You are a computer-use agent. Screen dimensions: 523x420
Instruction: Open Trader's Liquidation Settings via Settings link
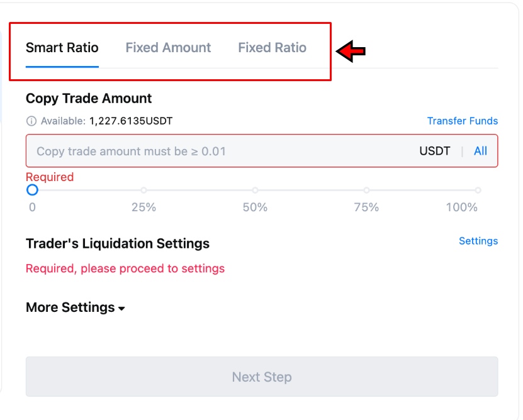coord(478,241)
